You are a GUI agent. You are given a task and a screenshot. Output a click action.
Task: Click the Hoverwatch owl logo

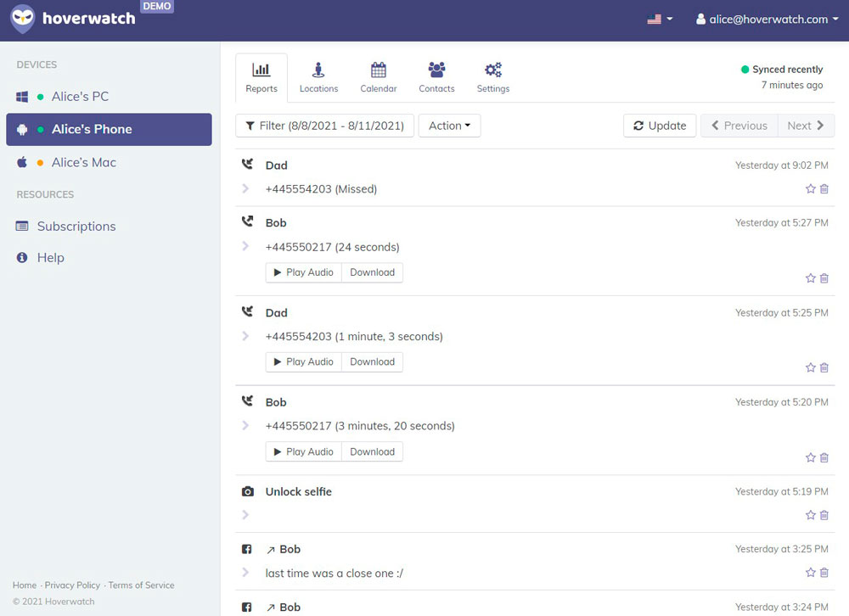(x=23, y=19)
